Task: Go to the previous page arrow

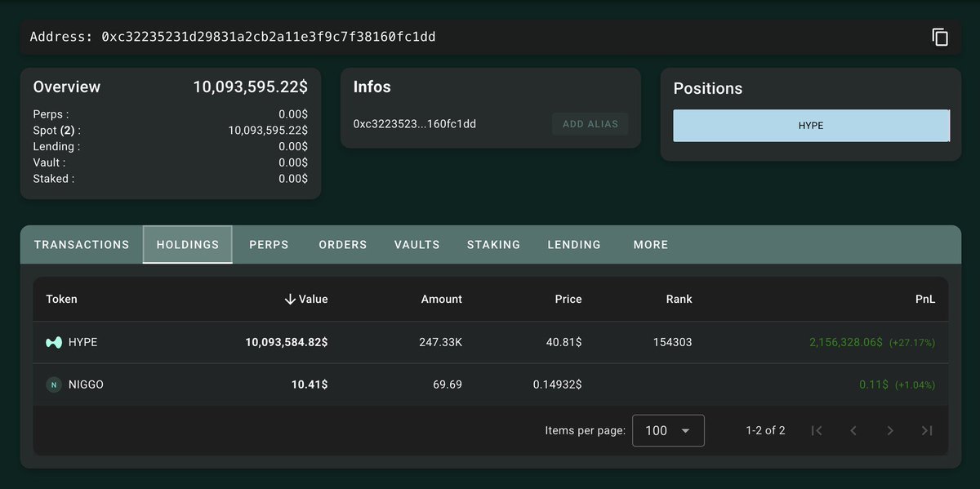Action: pyautogui.click(x=853, y=431)
